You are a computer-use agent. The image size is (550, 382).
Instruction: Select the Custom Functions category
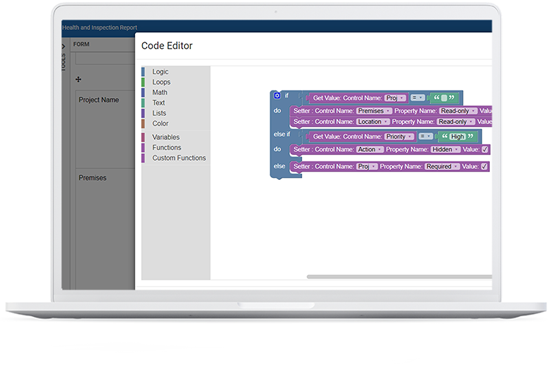point(179,158)
